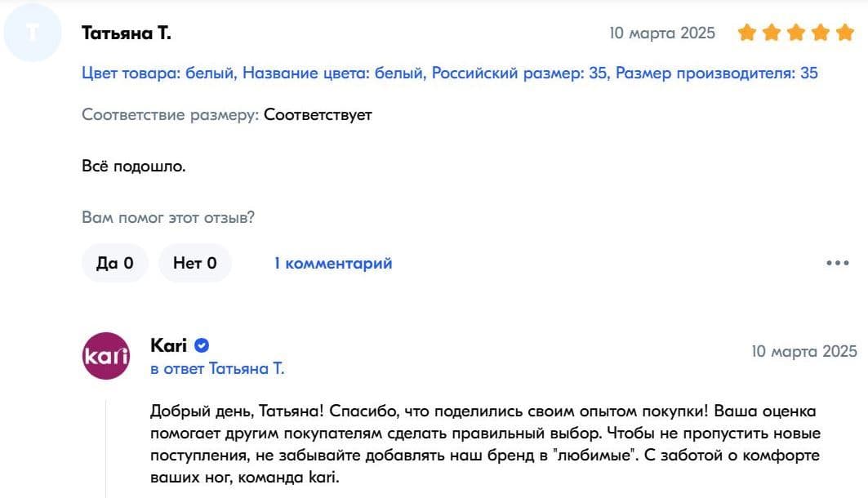Expand the "1 комментарий" thread

tap(333, 263)
